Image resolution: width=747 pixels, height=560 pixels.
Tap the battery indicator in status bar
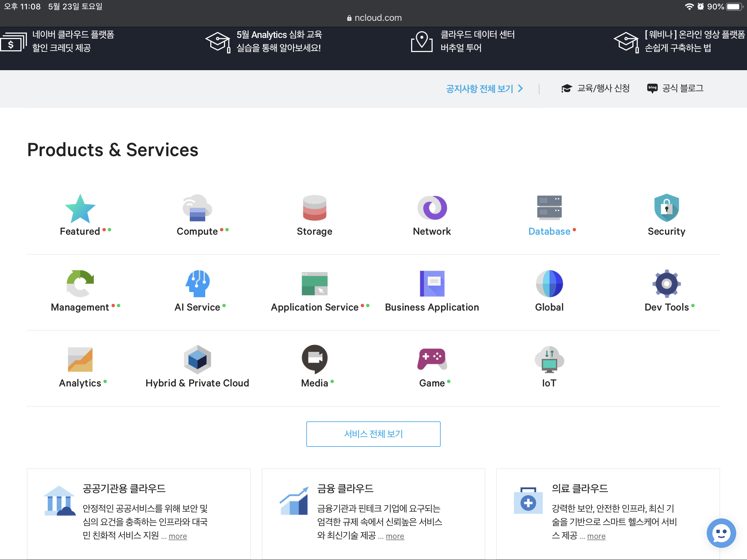735,7
